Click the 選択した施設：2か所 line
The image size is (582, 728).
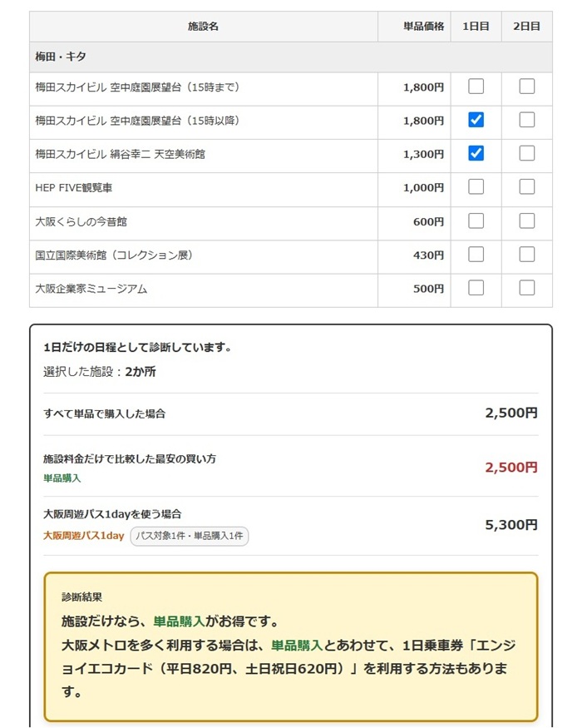(100, 372)
